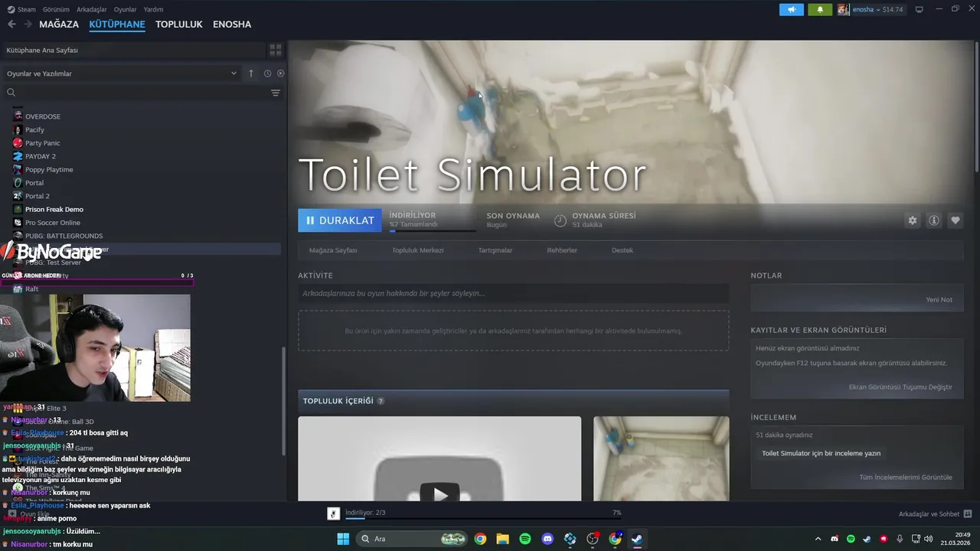The height and width of the screenshot is (551, 980).
Task: Open Destek link
Action: pyautogui.click(x=622, y=250)
